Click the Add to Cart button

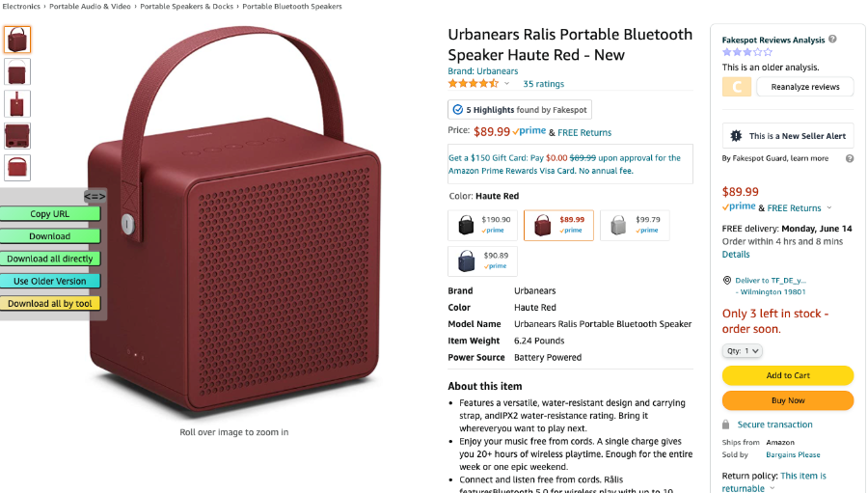(x=788, y=375)
